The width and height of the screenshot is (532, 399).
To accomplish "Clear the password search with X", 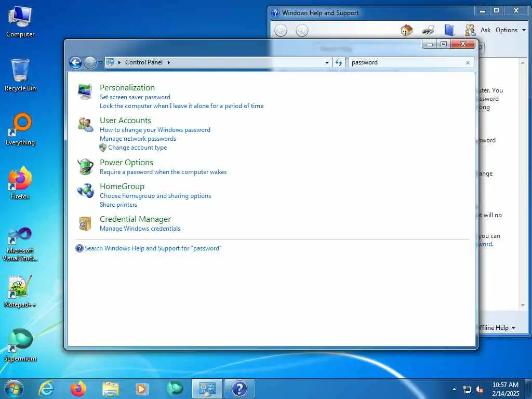I will pos(468,62).
